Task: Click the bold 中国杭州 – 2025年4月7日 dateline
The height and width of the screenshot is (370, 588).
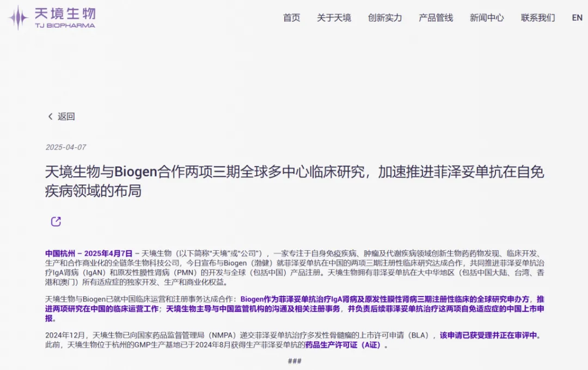Action: click(x=89, y=254)
